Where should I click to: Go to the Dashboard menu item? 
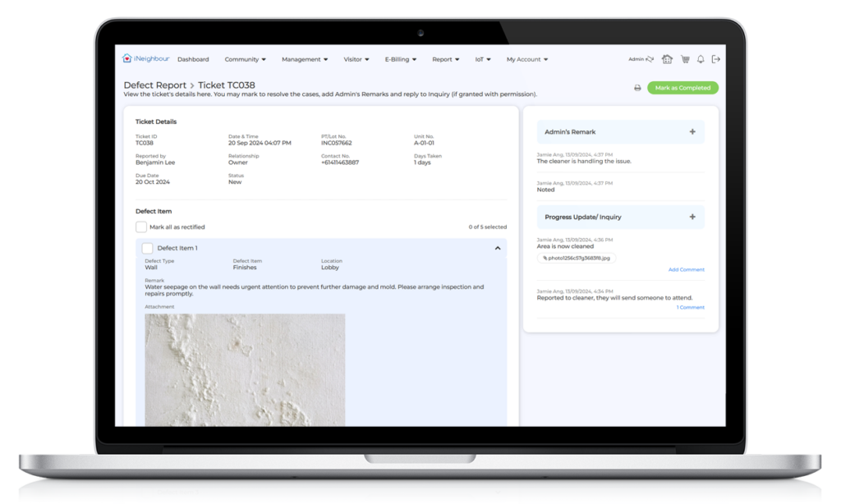pyautogui.click(x=193, y=59)
